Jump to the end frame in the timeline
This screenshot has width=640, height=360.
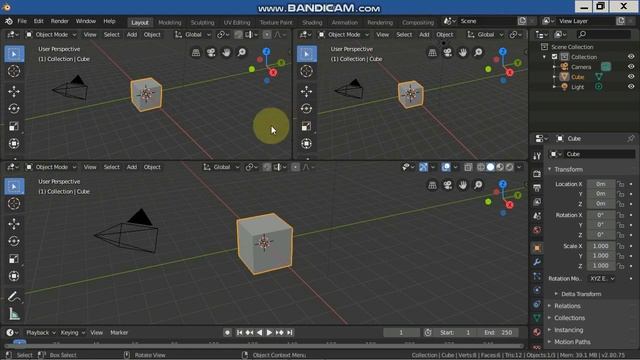click(x=289, y=333)
